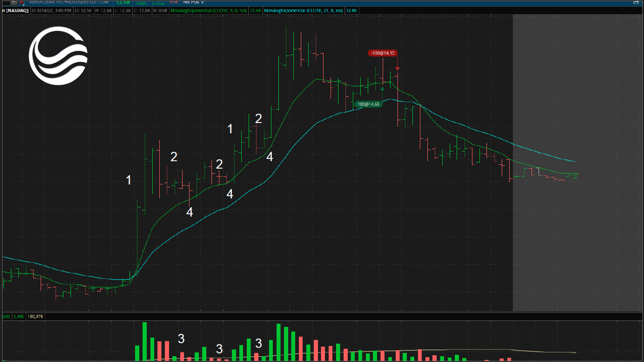Click the green 100@14.65 buy order bubble

click(368, 104)
